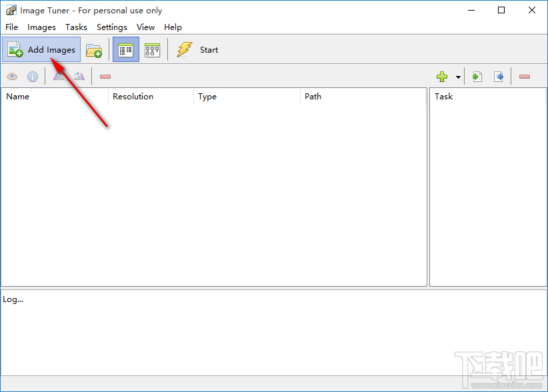Open the Settings menu
548x392 pixels.
112,27
